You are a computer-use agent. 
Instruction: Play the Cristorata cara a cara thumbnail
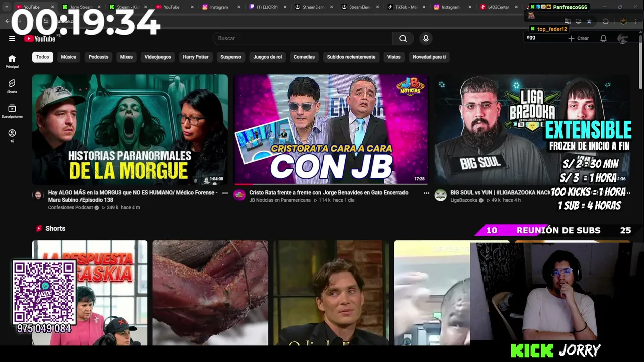[x=331, y=130]
